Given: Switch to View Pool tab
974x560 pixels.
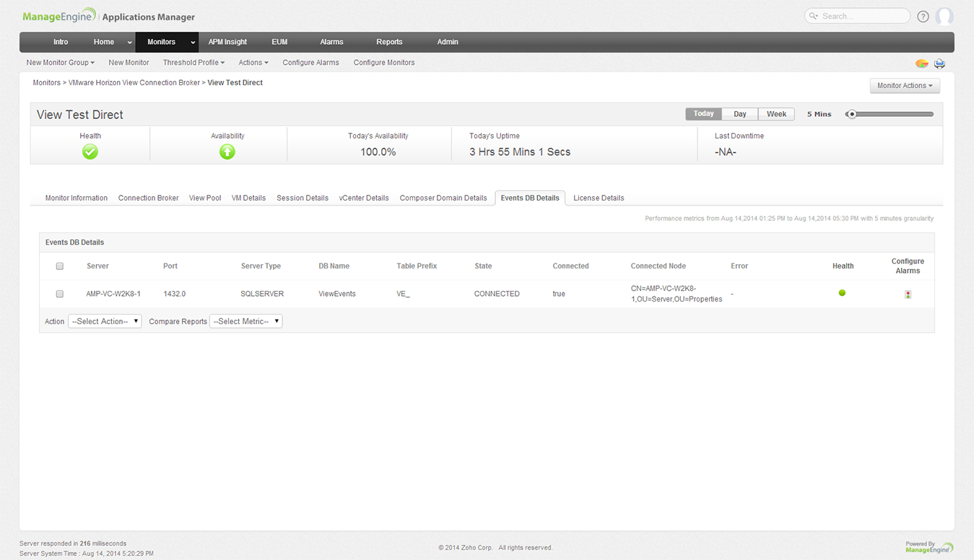Looking at the screenshot, I should click(x=205, y=198).
